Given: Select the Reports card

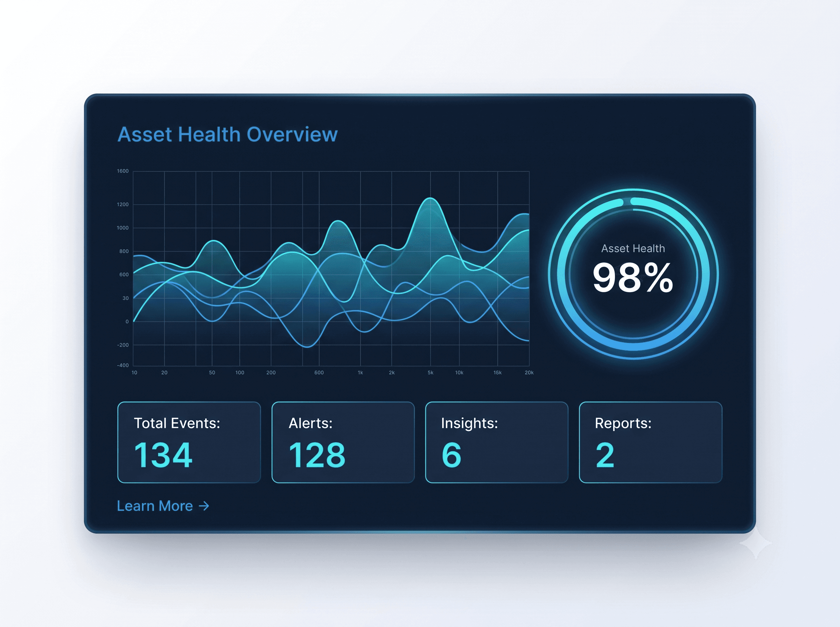Looking at the screenshot, I should click(x=651, y=442).
